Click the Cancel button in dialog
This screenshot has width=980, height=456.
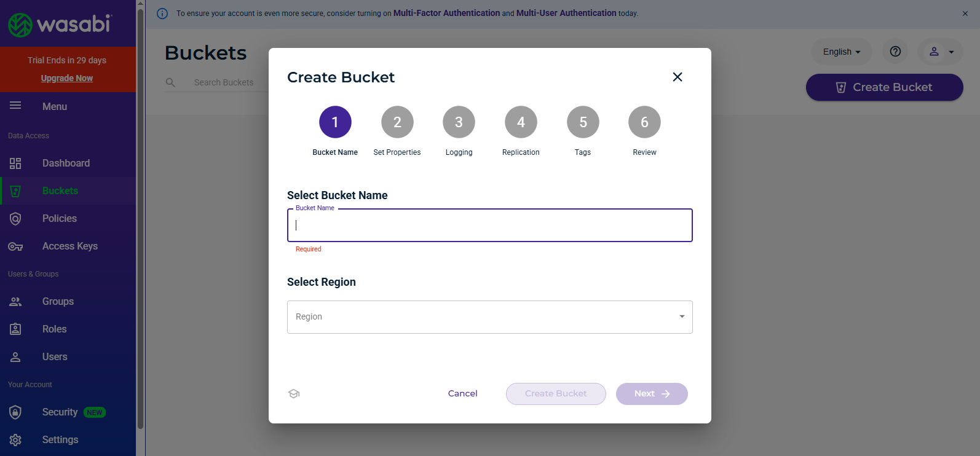coord(462,394)
